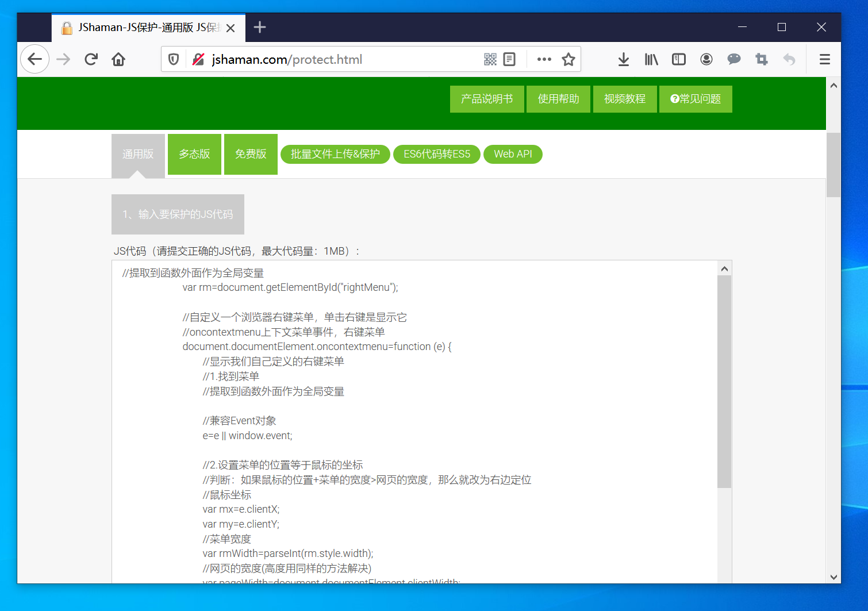Open 产品说明书 page
Image resolution: width=868 pixels, height=611 pixels.
pos(487,99)
